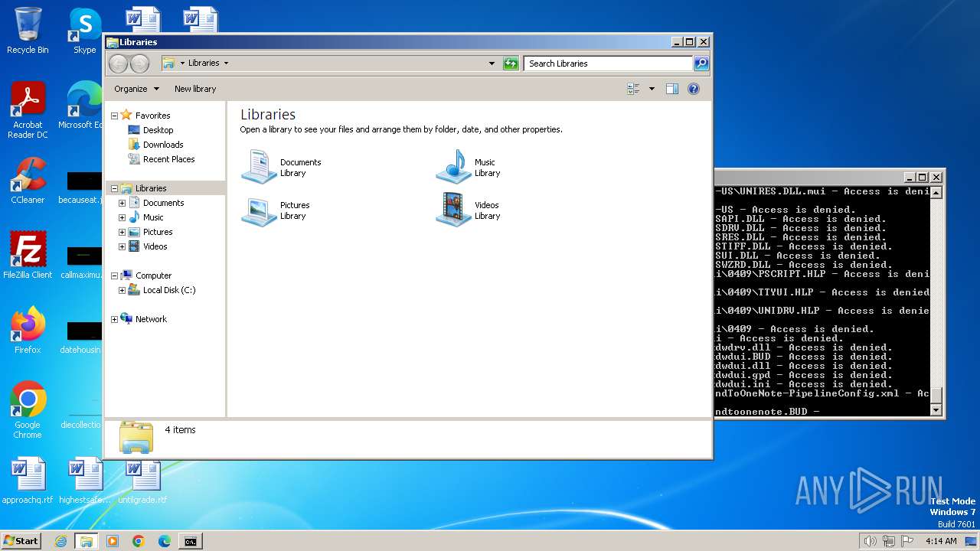Open Explorer Help question mark icon
Screen dimensions: 980x551
pyautogui.click(x=694, y=89)
